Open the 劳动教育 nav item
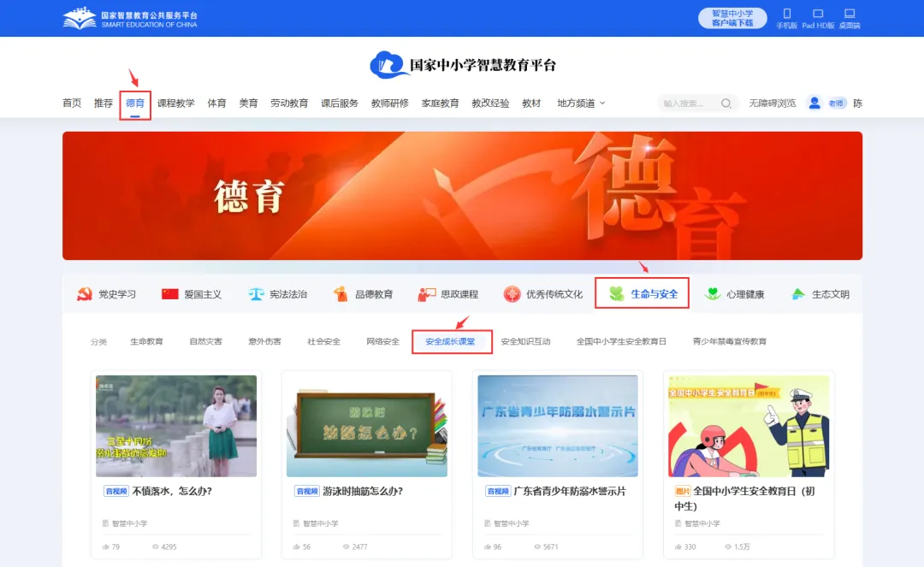The image size is (924, 567). [289, 103]
